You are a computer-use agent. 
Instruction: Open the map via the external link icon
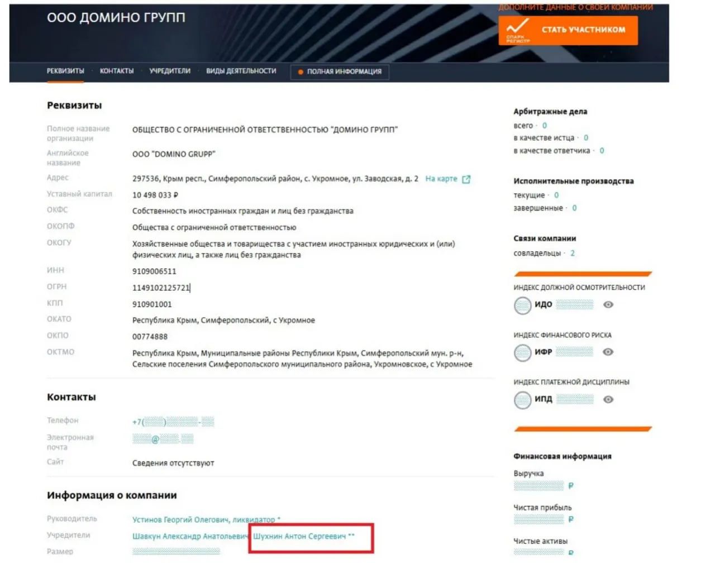click(465, 179)
